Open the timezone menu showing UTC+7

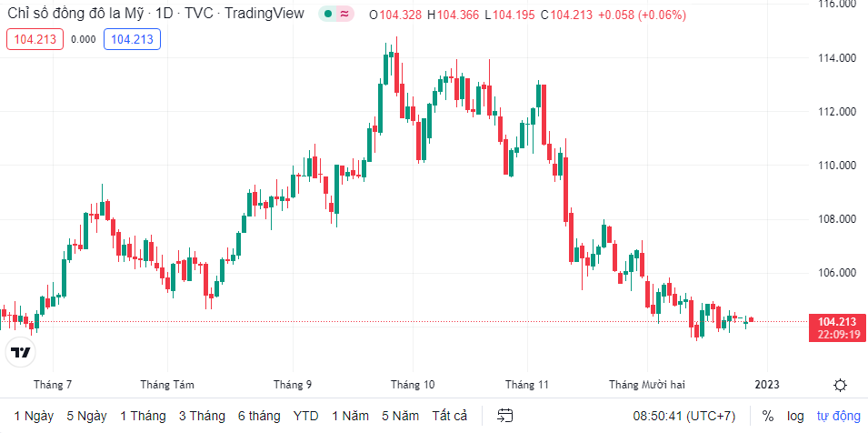(684, 416)
